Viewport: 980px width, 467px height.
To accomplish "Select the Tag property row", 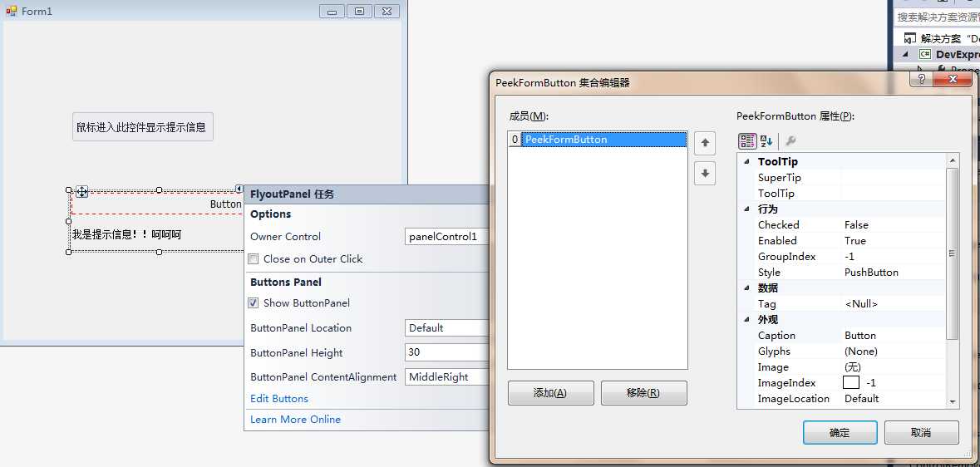I will tap(841, 304).
